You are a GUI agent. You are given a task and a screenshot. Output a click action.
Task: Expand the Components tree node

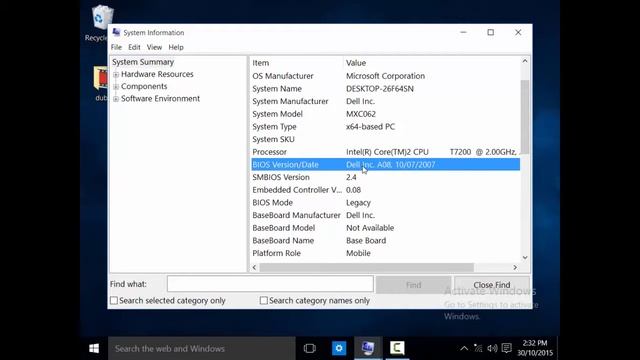(x=116, y=87)
